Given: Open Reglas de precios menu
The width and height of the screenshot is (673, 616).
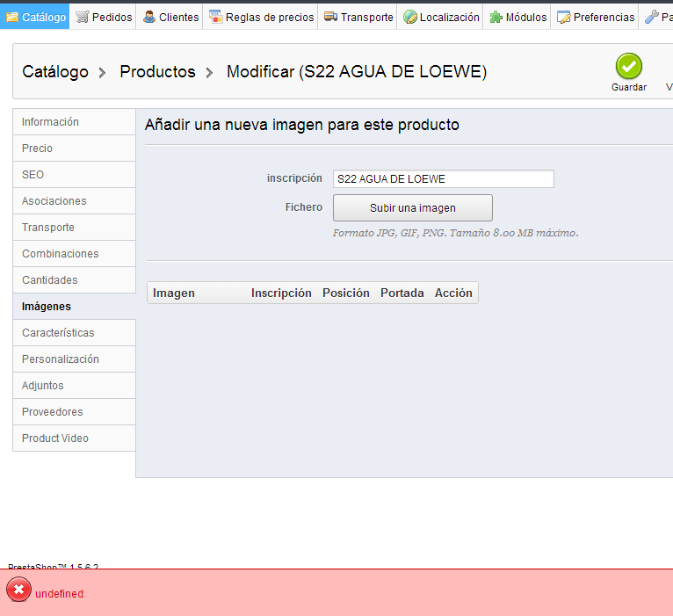Looking at the screenshot, I should pos(261,17).
